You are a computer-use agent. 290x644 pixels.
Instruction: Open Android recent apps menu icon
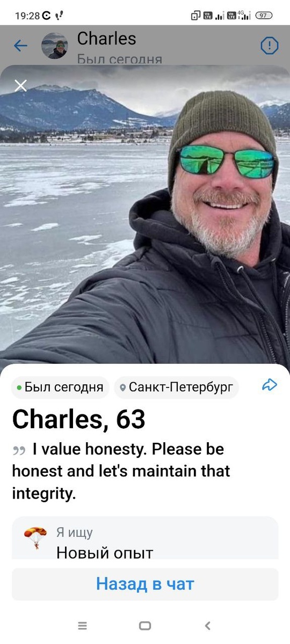pos(82,625)
